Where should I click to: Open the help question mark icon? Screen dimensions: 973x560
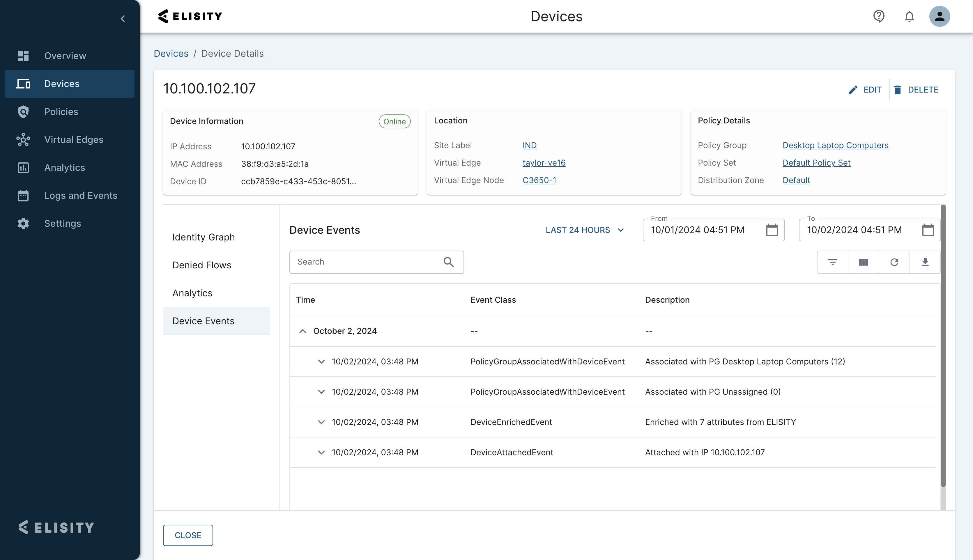tap(879, 17)
